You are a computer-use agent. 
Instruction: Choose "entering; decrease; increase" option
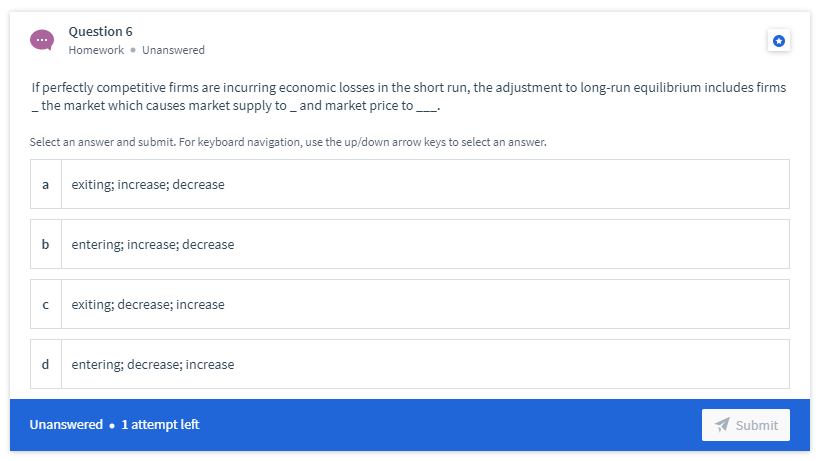(410, 364)
